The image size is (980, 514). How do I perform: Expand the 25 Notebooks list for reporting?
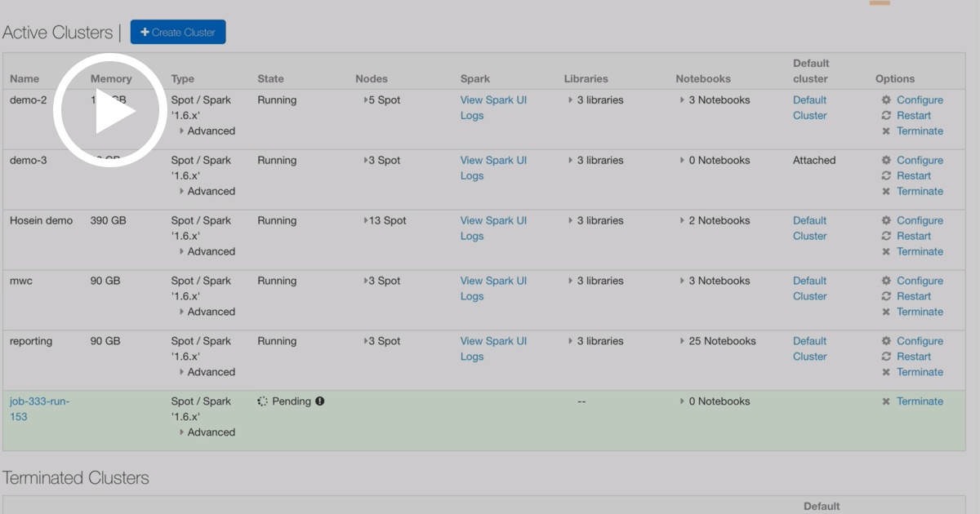[682, 342]
